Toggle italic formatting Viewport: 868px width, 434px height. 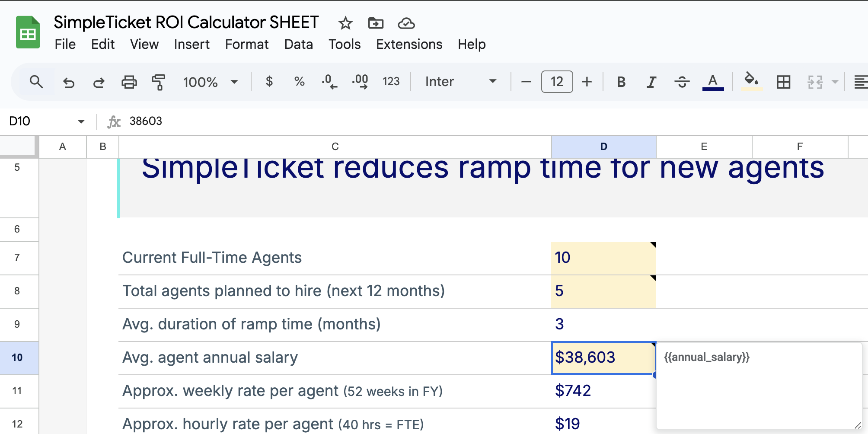[x=651, y=82]
